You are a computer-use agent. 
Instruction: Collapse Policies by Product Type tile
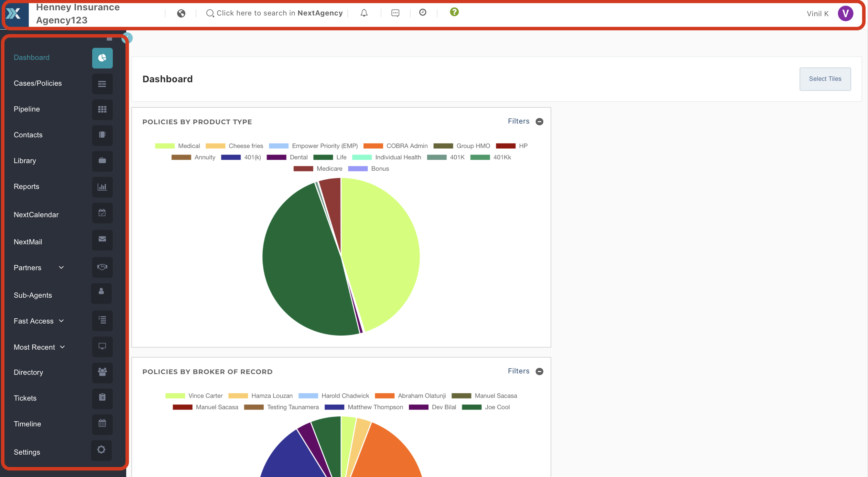tap(540, 121)
